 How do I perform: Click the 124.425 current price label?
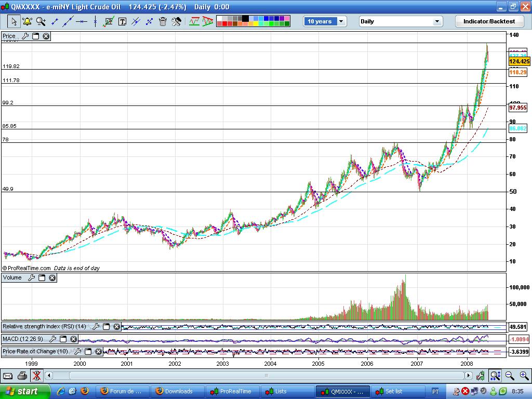point(519,61)
